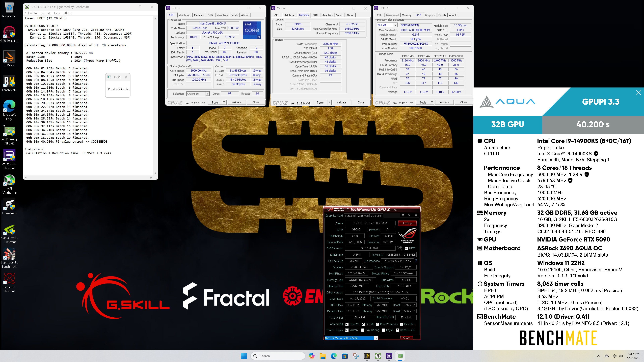This screenshot has width=644, height=362.
Task: Open Microsoft Store from taskbar
Action: (x=345, y=356)
